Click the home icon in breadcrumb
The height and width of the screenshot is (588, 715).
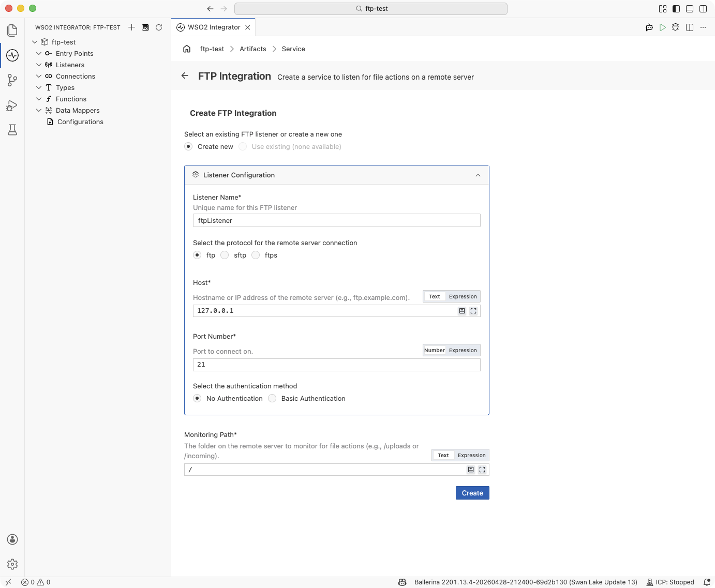tap(187, 49)
